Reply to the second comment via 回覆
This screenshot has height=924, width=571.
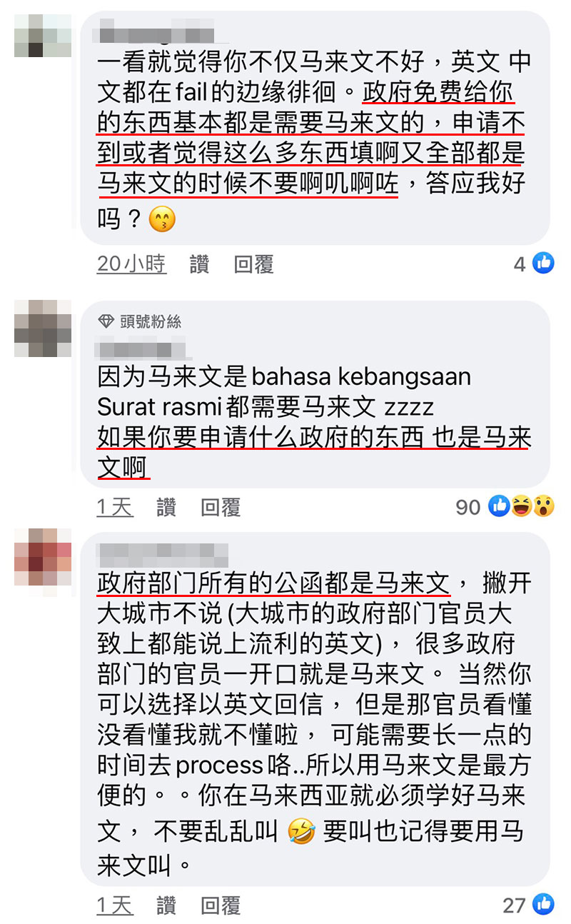point(220,507)
